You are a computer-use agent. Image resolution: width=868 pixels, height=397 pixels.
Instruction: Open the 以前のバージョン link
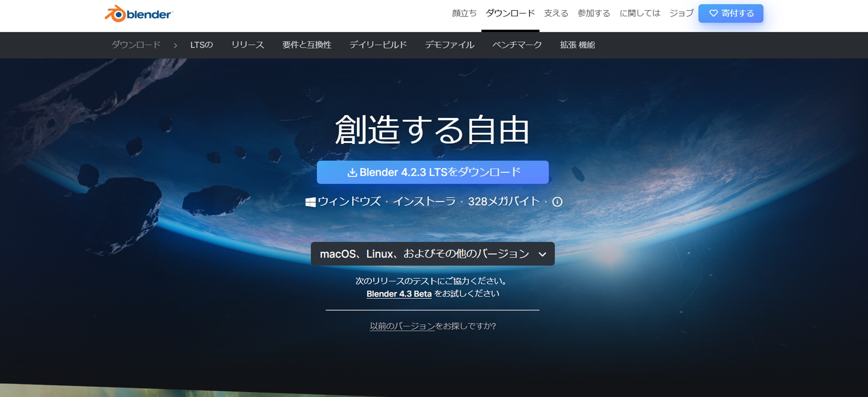point(402,326)
